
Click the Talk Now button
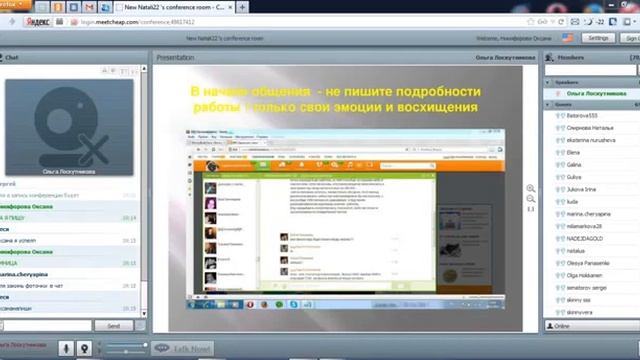(182, 348)
